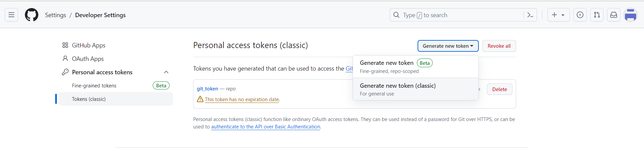Open the command palette icon in search bar
The width and height of the screenshot is (644, 158).
(x=530, y=15)
